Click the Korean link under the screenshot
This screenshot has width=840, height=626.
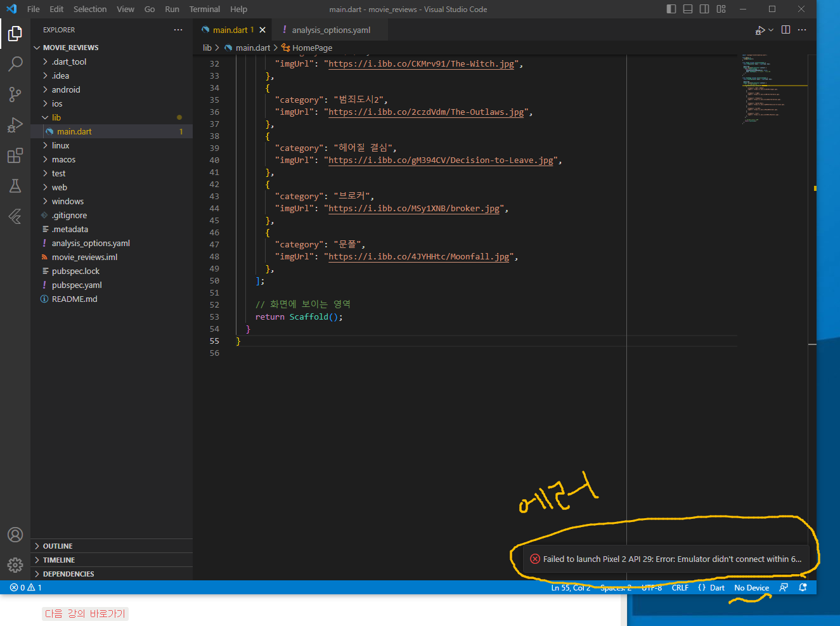86,613
